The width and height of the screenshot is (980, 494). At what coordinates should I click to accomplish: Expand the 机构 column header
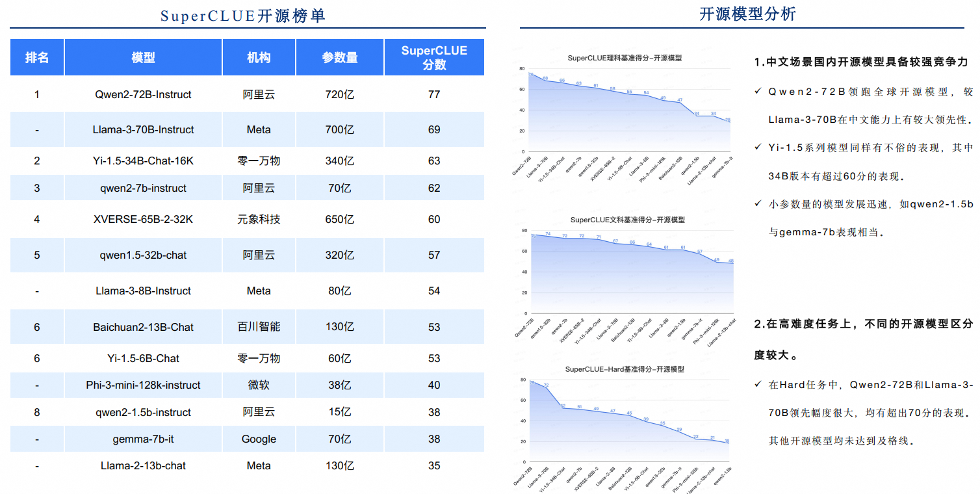click(259, 57)
